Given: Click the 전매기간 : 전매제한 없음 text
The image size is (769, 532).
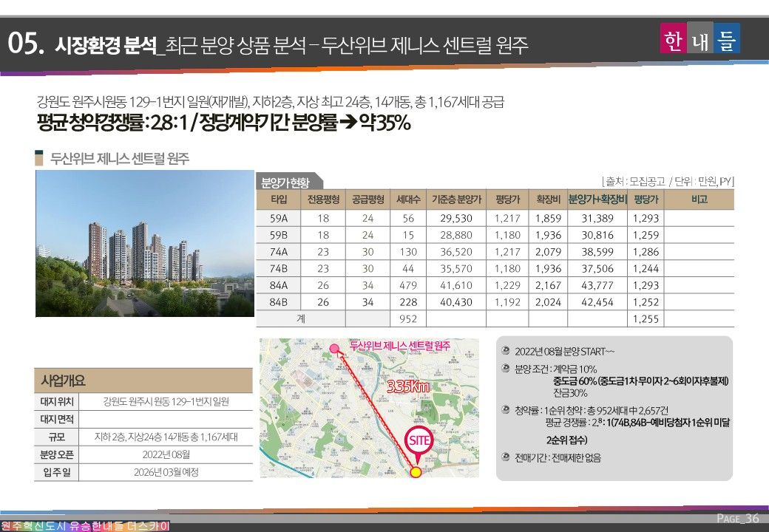Looking at the screenshot, I should coord(558,457).
